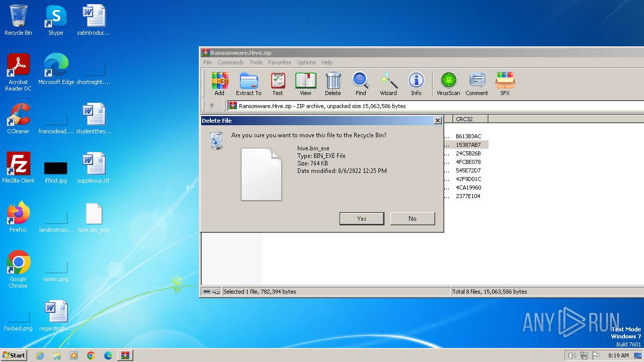Click the SFX toolbar icon
The width and height of the screenshot is (644, 362).
(505, 83)
